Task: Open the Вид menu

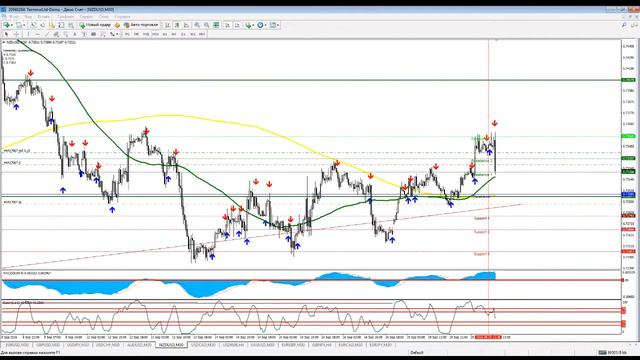Action: click(x=29, y=17)
